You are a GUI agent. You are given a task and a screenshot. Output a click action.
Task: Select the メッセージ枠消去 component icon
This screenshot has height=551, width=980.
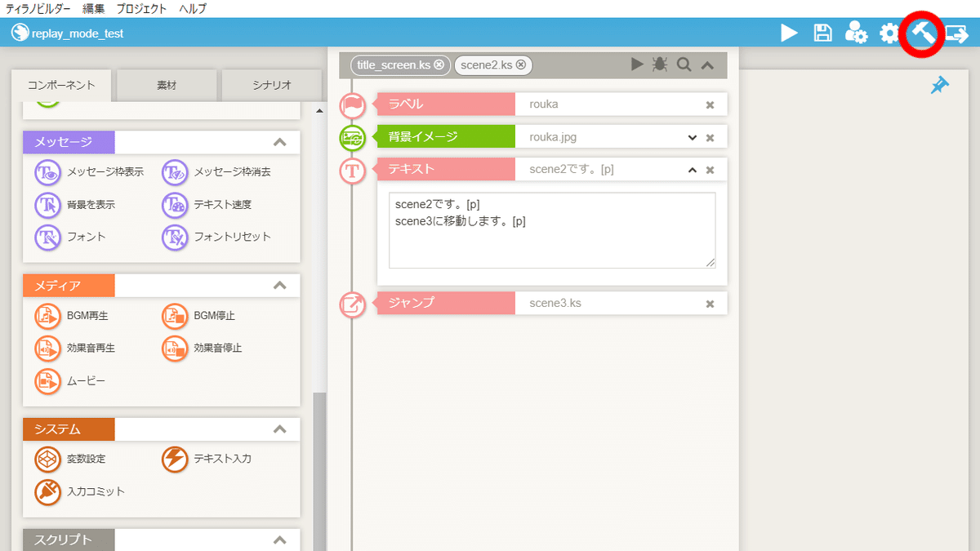(176, 172)
